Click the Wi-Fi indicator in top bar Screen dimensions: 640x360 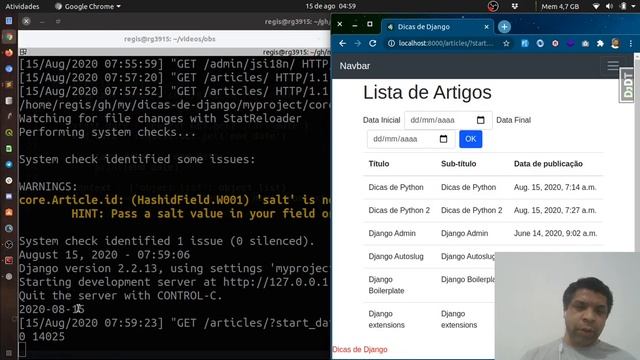click(x=596, y=7)
